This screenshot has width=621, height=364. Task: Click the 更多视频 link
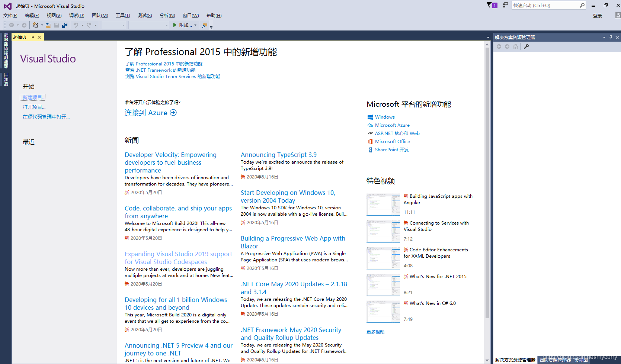[x=375, y=332]
